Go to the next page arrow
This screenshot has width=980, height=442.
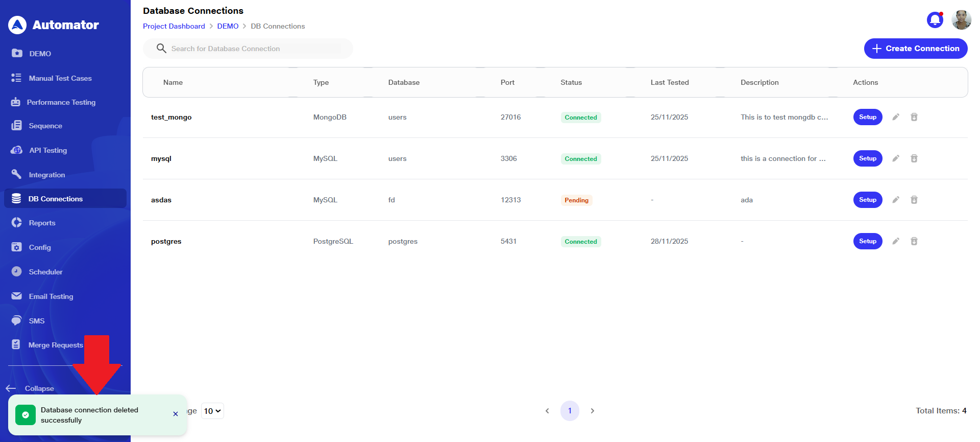coord(592,411)
